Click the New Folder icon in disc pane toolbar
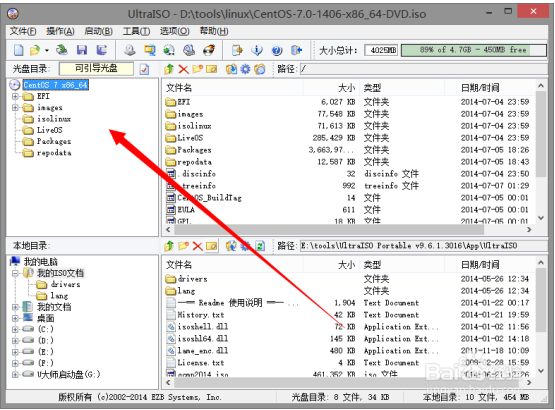Screen dimensions: 555x410 [x=198, y=69]
